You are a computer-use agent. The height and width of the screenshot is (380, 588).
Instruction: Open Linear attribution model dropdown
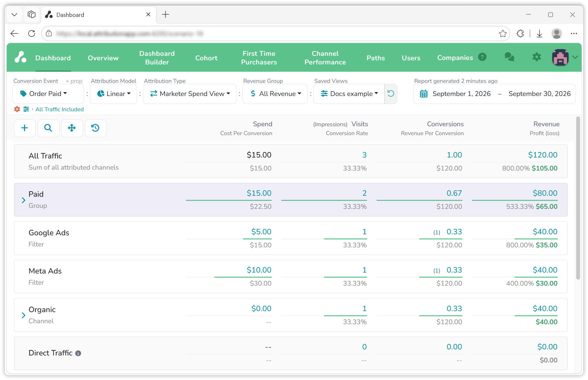tap(114, 94)
